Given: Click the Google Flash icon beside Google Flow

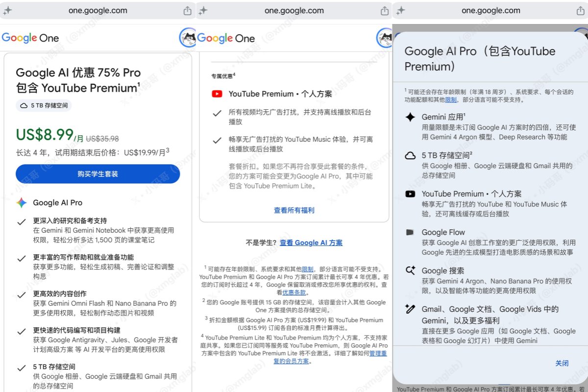Looking at the screenshot, I should pyautogui.click(x=410, y=232).
